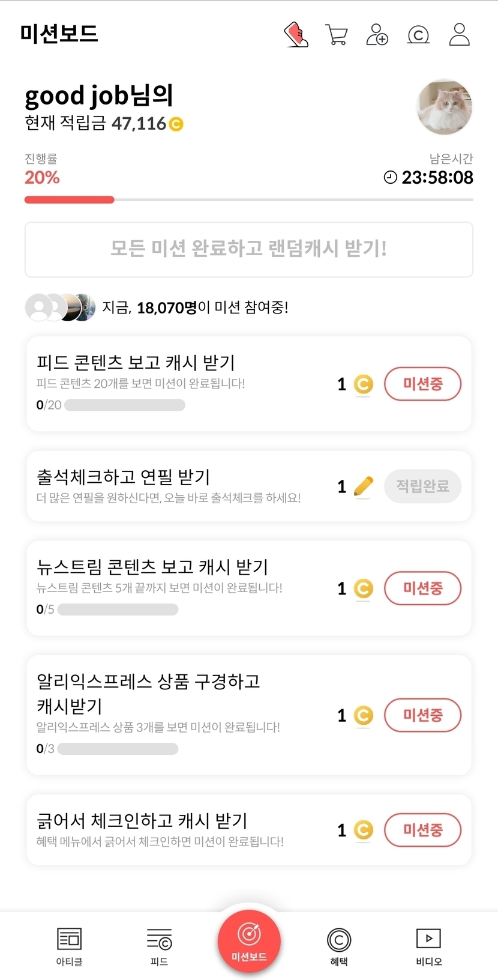The image size is (498, 980).
Task: Click the mission progress bar
Action: (x=248, y=200)
